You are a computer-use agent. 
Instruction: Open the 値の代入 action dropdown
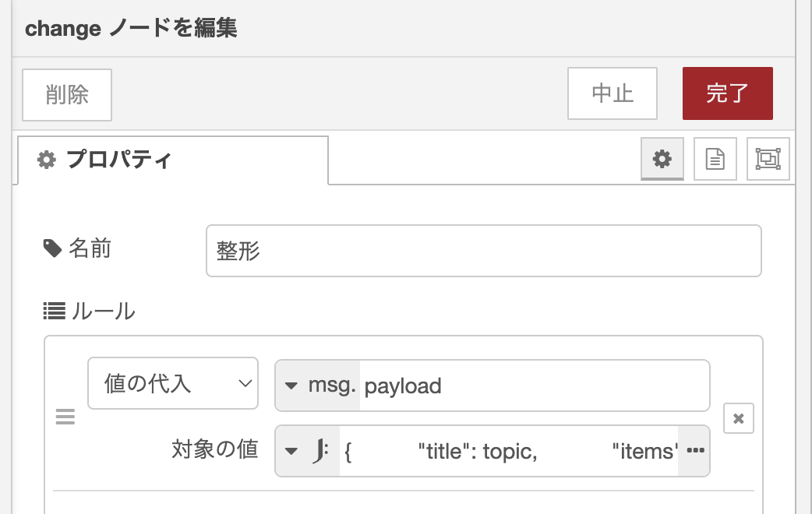173,383
